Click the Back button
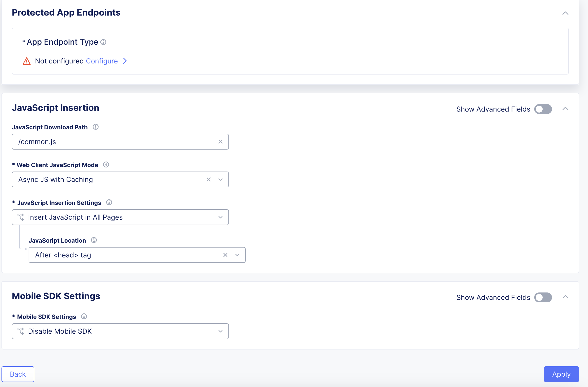 click(18, 374)
